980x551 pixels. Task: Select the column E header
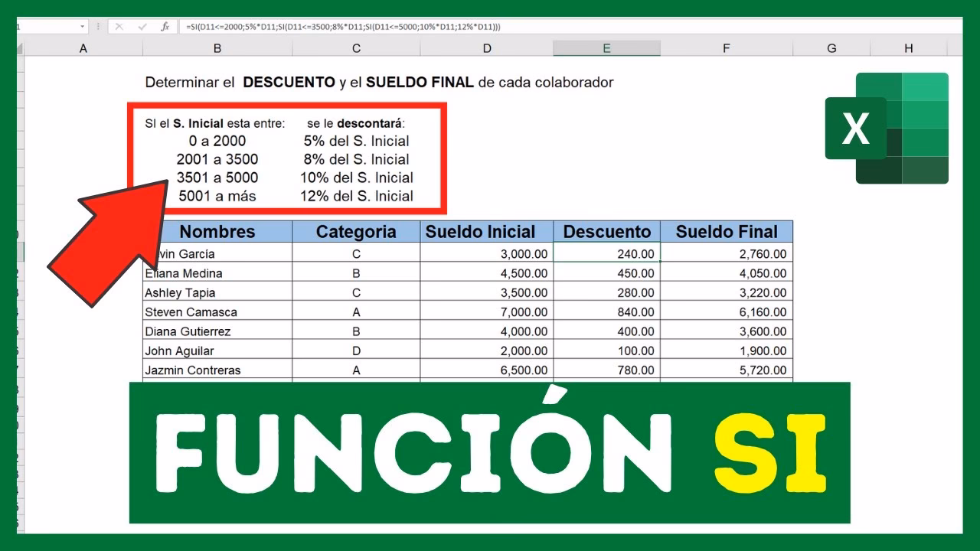point(606,47)
